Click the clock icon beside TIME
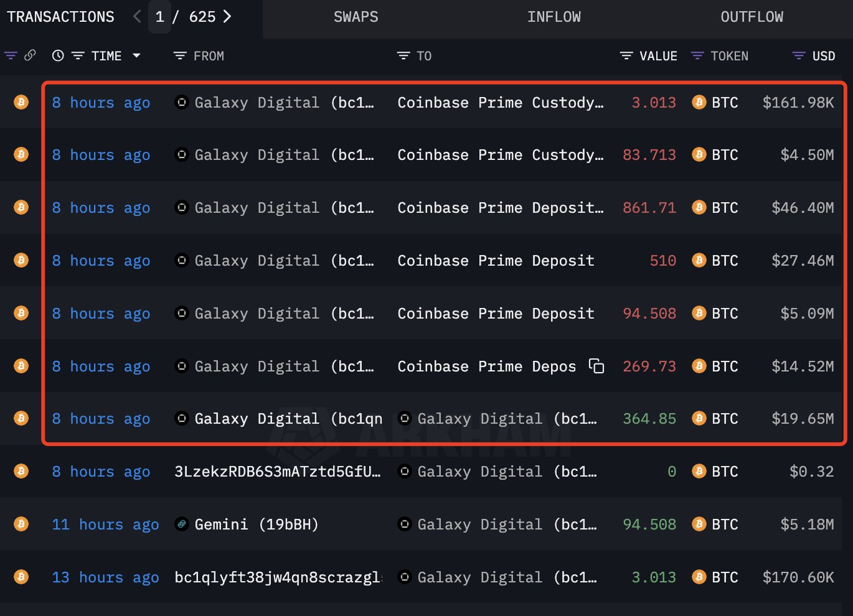The image size is (853, 616). click(x=58, y=55)
